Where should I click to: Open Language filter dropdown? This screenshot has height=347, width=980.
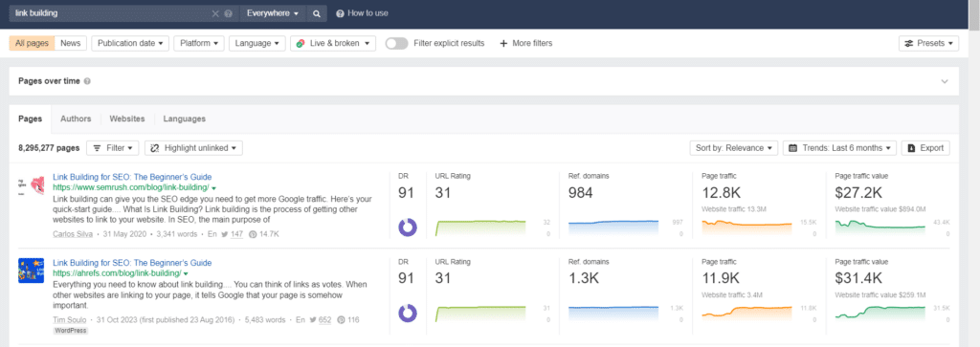[256, 43]
